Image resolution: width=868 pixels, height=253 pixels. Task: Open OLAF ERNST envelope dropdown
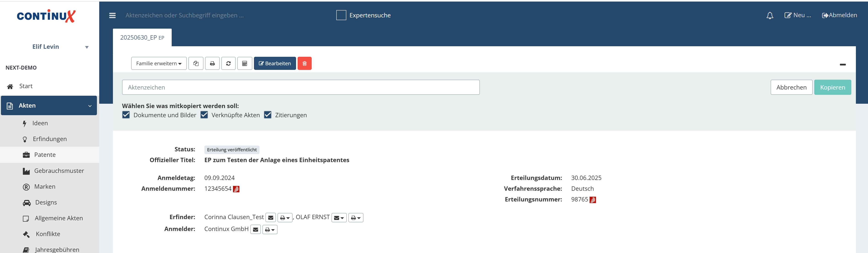[x=339, y=218]
